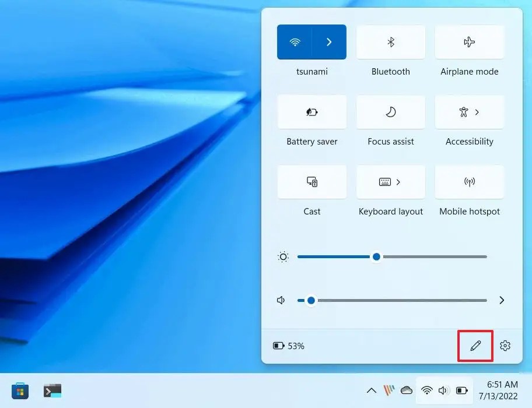Toggle Mobile hotspot
Screen dimensions: 532x408
tap(469, 182)
